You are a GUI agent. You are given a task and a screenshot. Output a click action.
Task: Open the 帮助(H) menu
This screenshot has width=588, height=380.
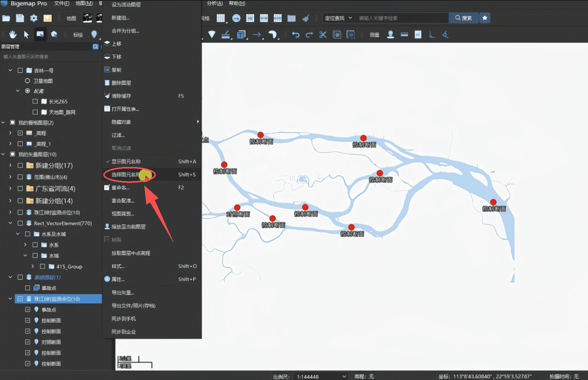237,3
